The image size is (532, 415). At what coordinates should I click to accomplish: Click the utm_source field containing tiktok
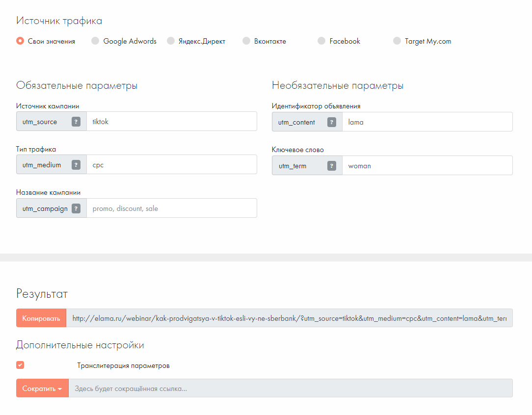171,122
